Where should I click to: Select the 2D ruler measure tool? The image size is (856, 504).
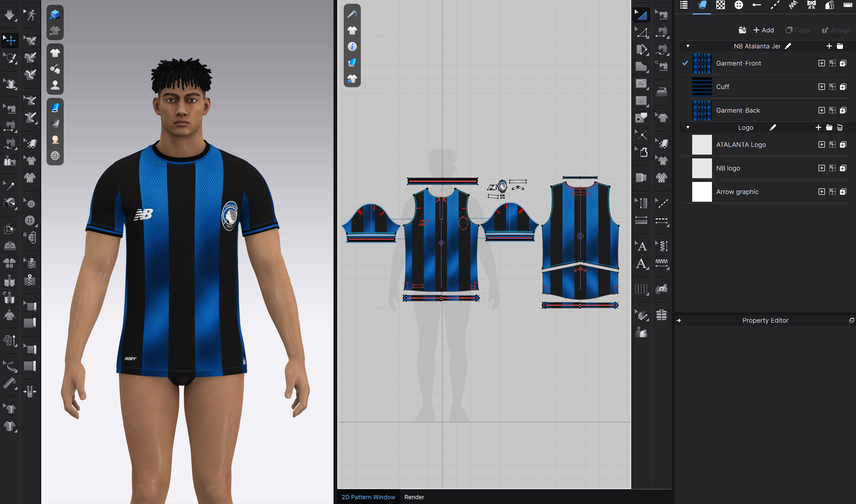(x=641, y=221)
